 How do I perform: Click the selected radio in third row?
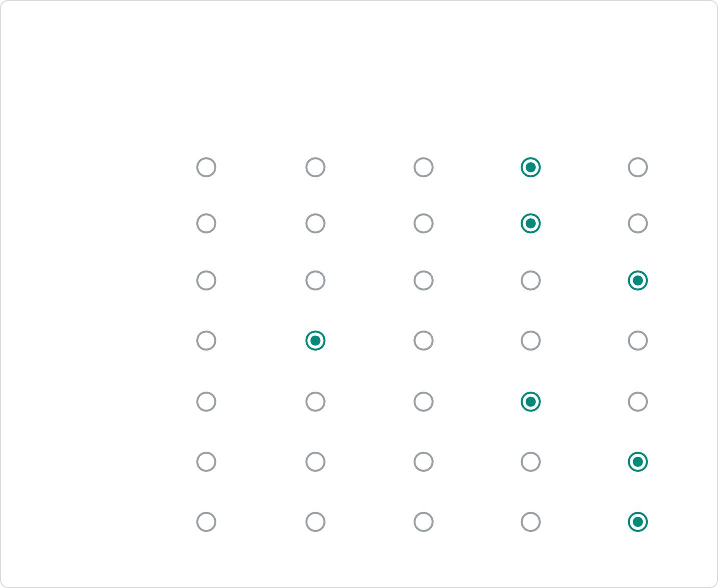click(638, 281)
